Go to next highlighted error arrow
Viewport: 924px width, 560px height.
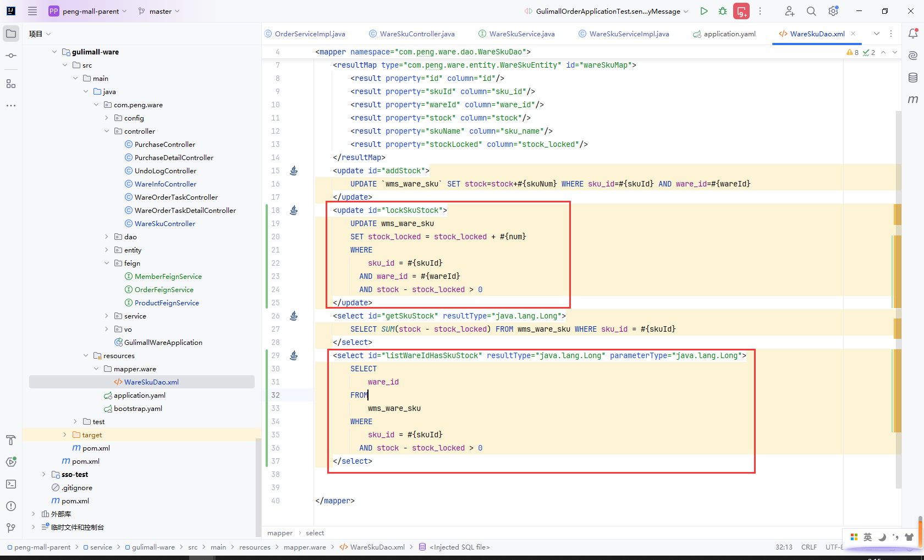click(x=895, y=52)
